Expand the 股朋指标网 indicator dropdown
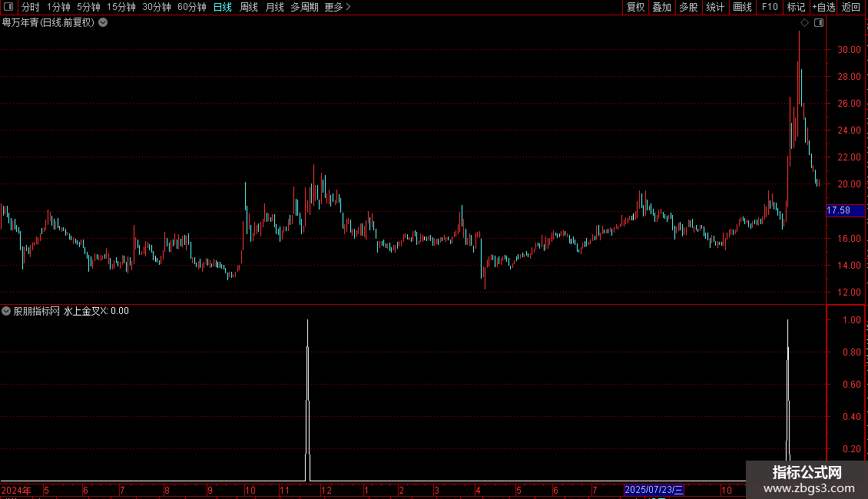 pyautogui.click(x=6, y=311)
